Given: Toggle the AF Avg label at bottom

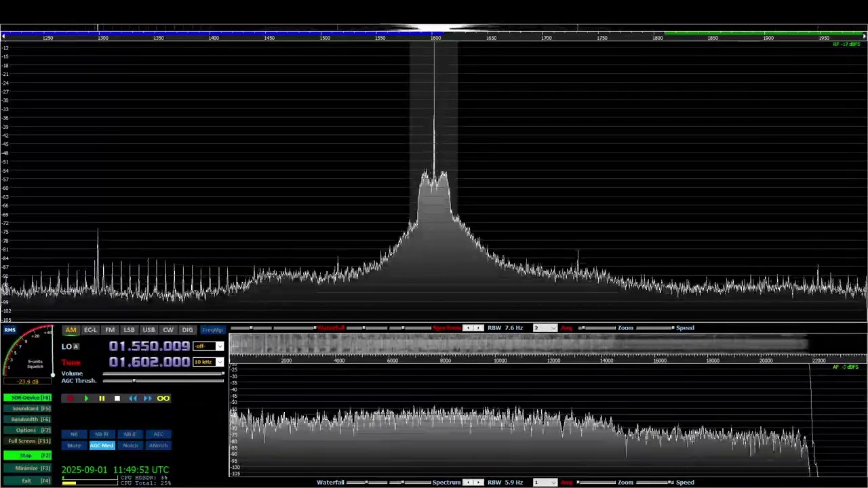Looking at the screenshot, I should [566, 483].
